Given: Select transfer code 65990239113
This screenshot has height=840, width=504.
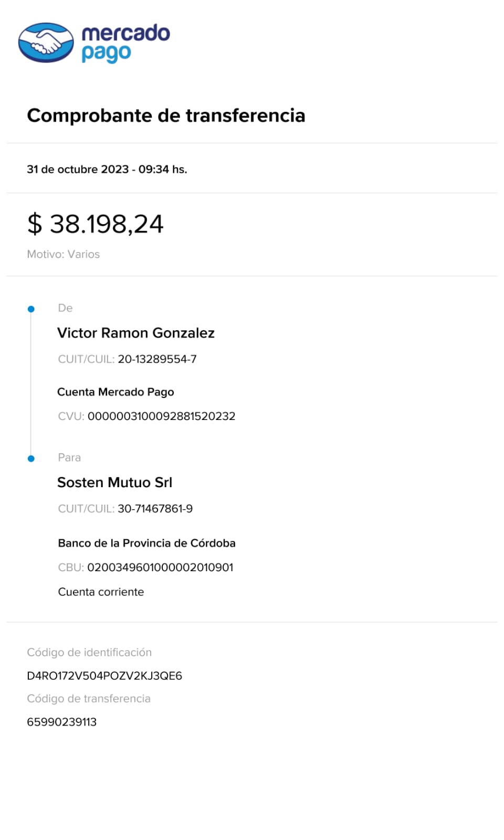Looking at the screenshot, I should point(62,722).
